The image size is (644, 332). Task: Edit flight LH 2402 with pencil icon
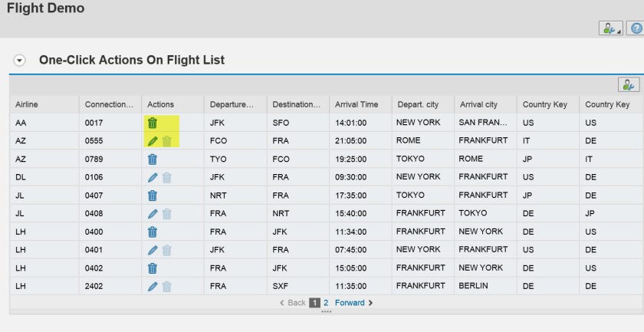click(x=153, y=286)
